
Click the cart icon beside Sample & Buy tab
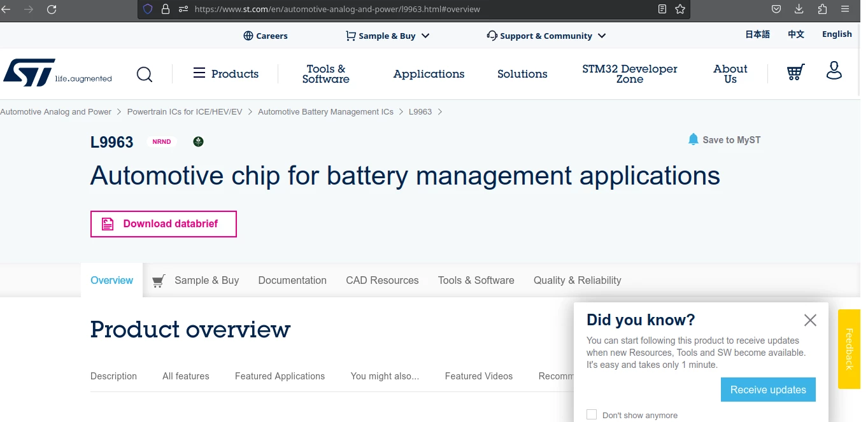coord(159,281)
